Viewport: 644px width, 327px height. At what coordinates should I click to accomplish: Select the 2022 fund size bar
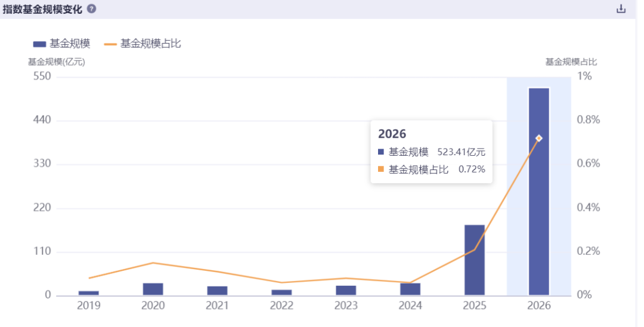click(281, 292)
